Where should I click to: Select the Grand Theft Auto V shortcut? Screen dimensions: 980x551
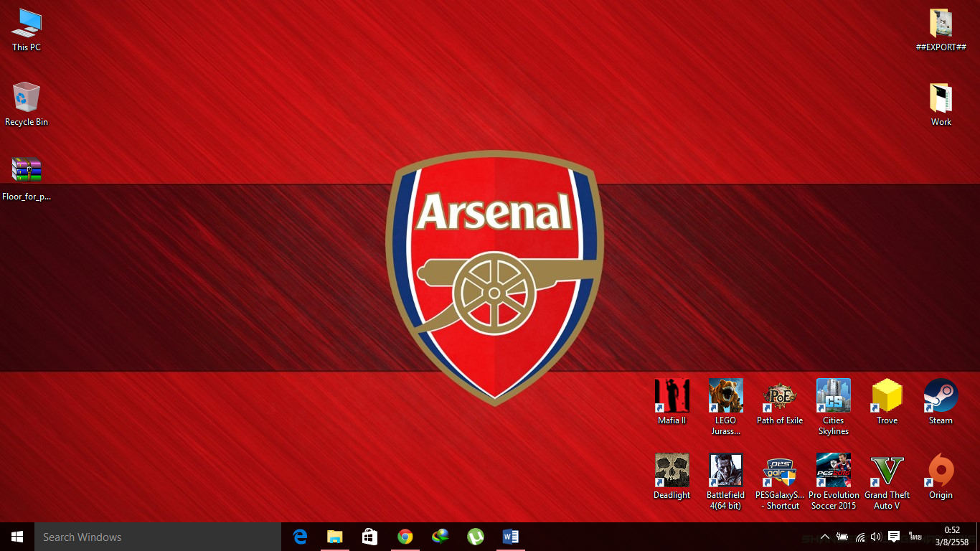(x=887, y=481)
